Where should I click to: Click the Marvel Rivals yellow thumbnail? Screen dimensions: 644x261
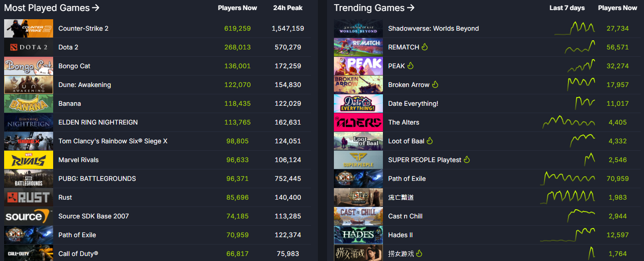(28, 160)
